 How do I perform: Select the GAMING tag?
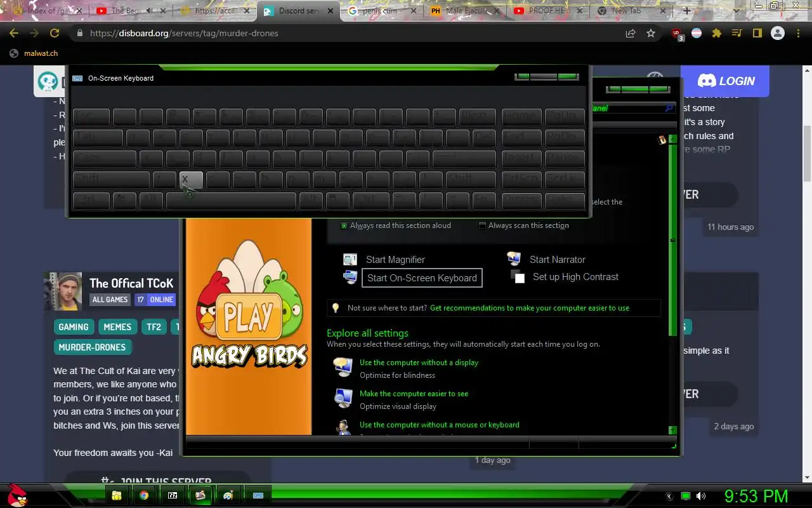(74, 327)
